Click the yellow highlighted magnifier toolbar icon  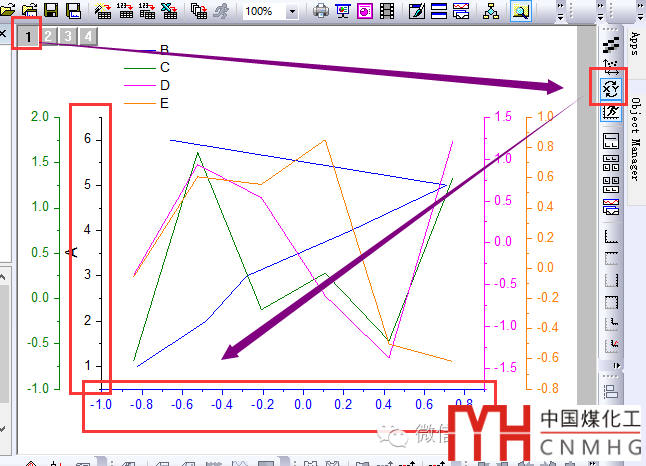[521, 11]
